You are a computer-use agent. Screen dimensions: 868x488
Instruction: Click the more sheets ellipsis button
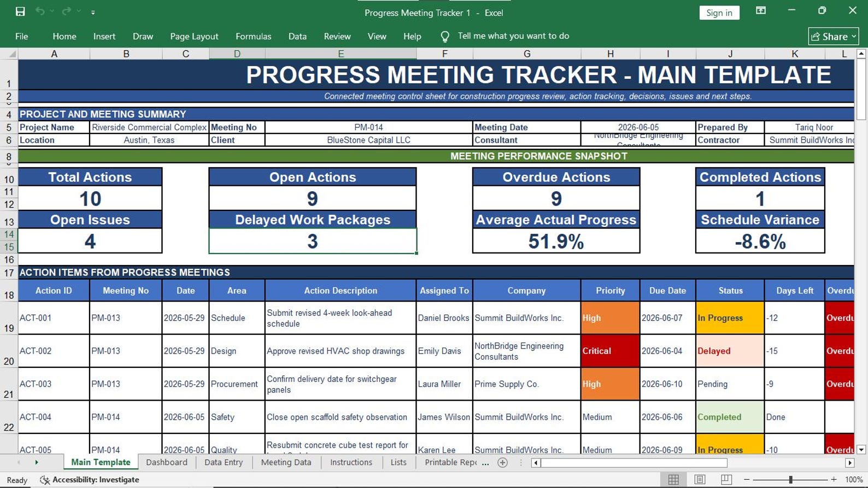(x=485, y=463)
